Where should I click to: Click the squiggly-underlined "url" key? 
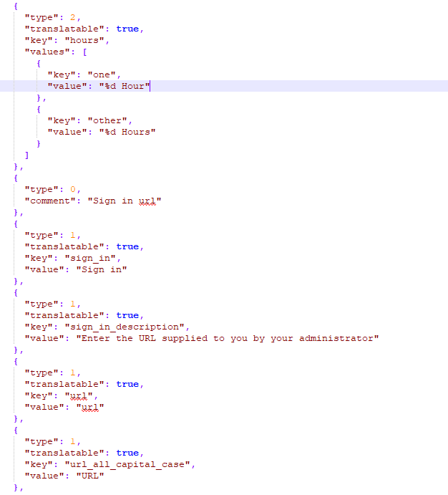(79, 396)
